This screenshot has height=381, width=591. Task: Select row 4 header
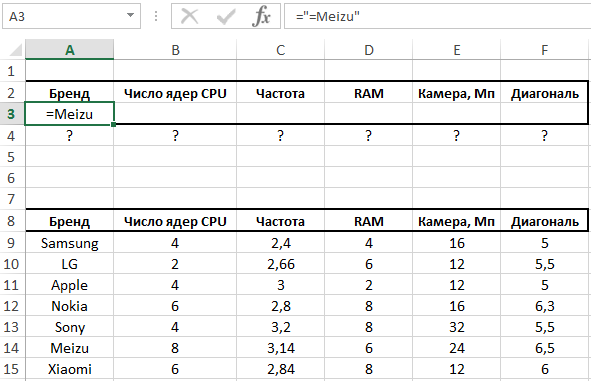[x=11, y=135]
